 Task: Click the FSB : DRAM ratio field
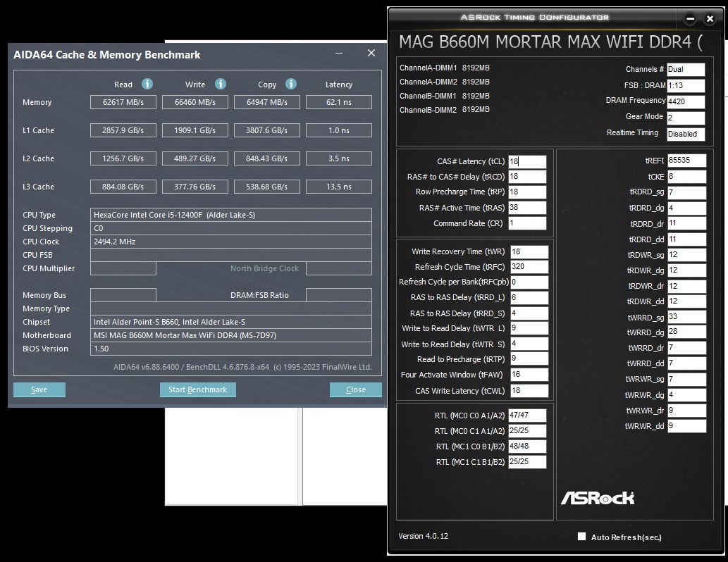[x=686, y=85]
